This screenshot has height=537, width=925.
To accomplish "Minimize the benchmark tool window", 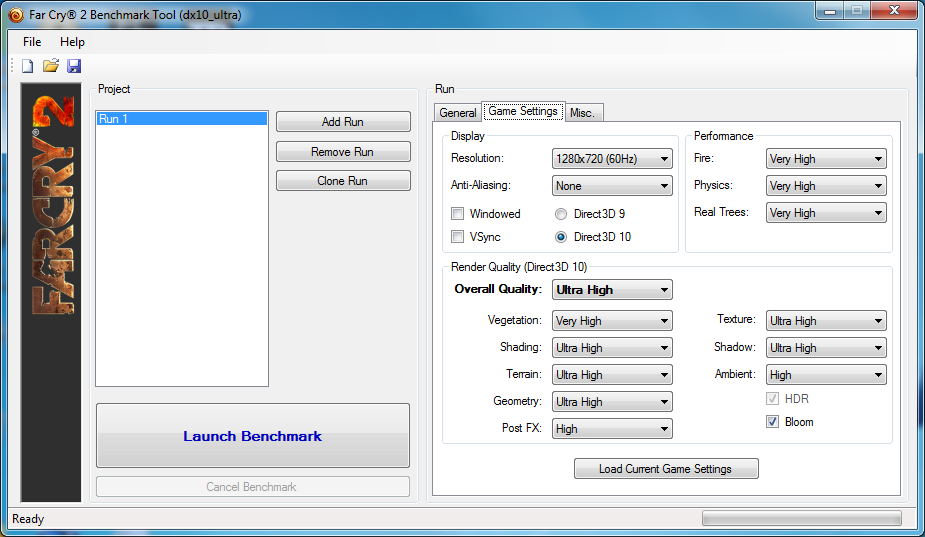I will 830,11.
